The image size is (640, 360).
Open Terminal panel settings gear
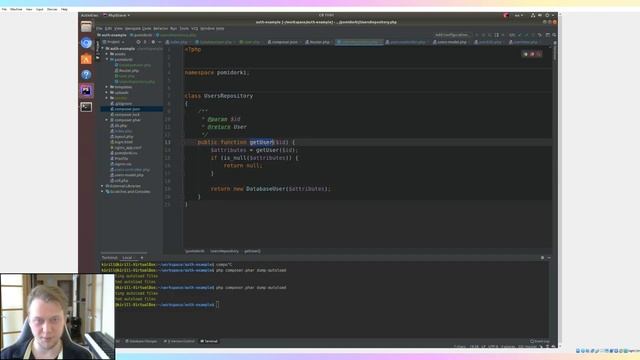542,258
